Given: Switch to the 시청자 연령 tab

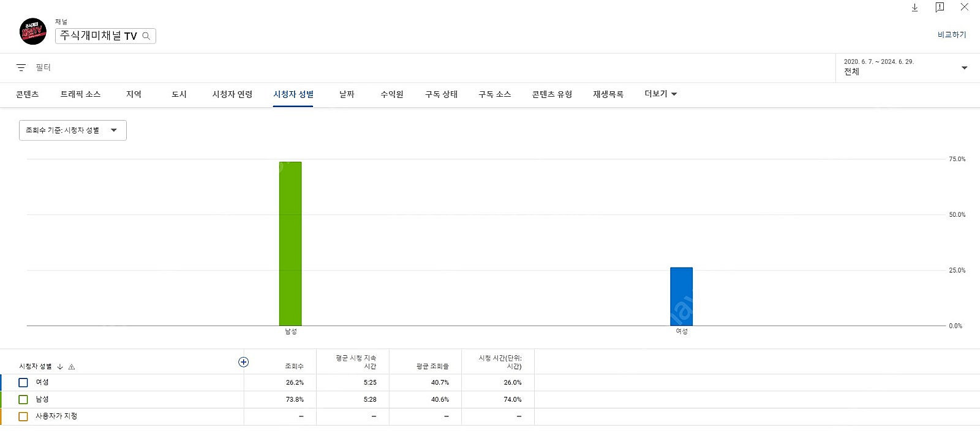Looking at the screenshot, I should pos(232,94).
